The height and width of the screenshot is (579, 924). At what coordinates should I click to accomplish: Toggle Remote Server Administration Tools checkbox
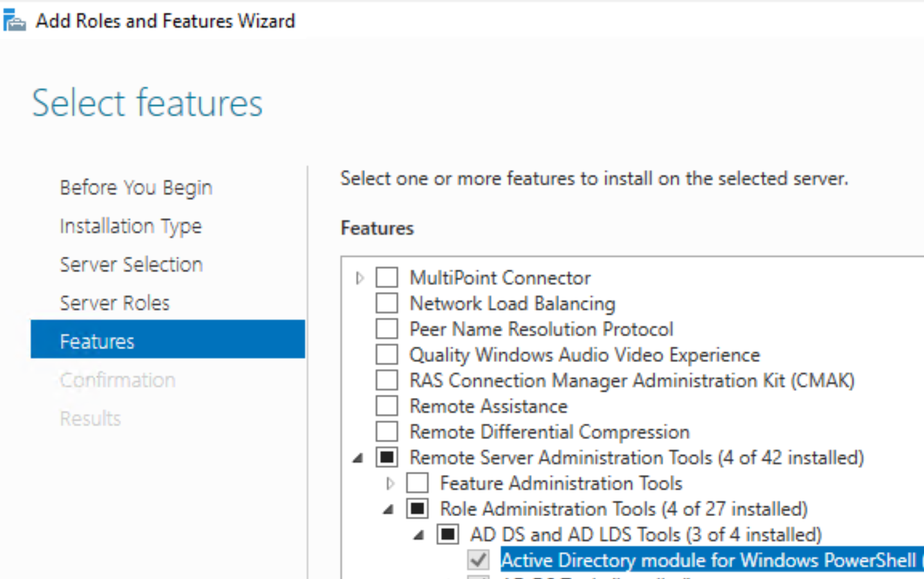pos(386,457)
